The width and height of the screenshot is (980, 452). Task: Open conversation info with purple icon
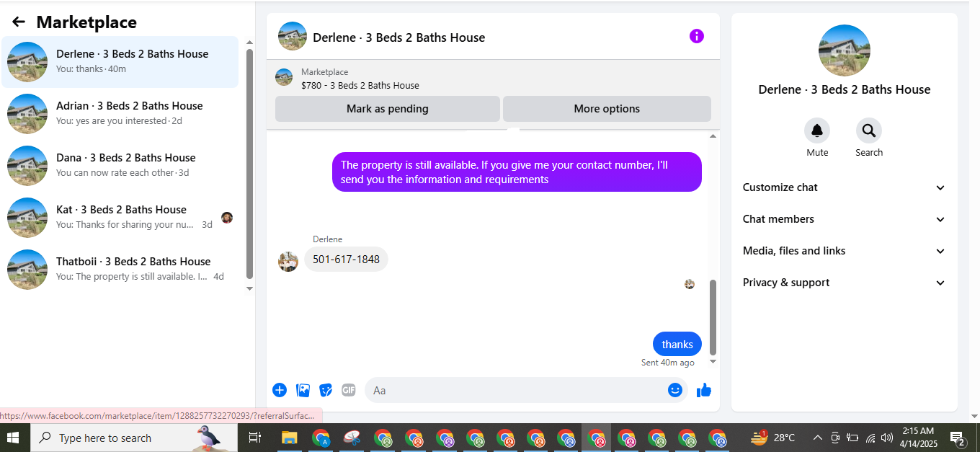[697, 36]
